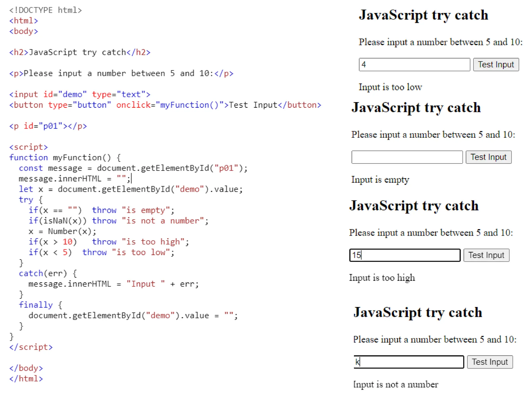The image size is (532, 399).
Task: Click Test Input button beside value 4
Action: (x=496, y=64)
